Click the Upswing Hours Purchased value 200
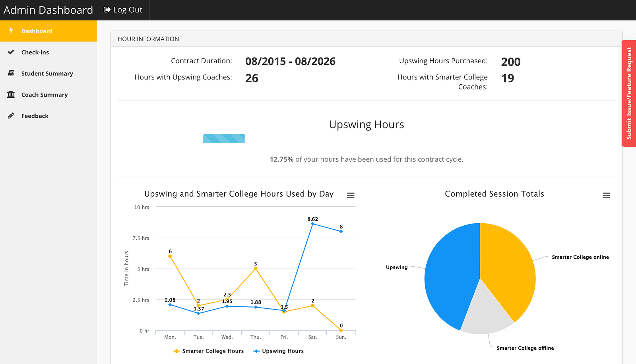 511,62
